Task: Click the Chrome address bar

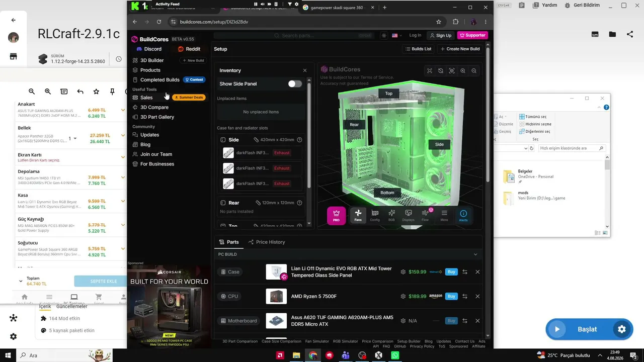Action: click(x=302, y=22)
